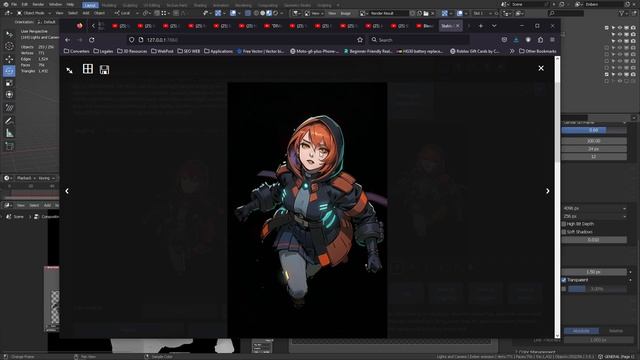The image size is (640, 360).
Task: Bookmark this page with the star icon
Action: [x=360, y=40]
